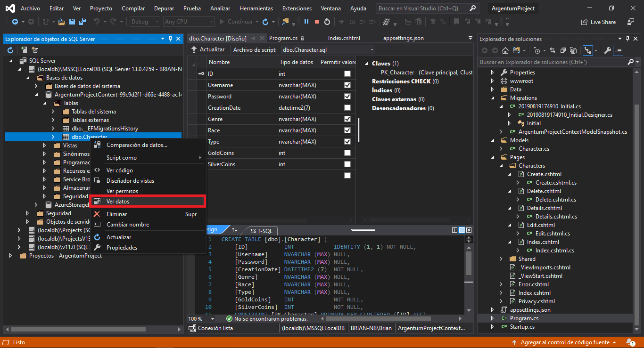The height and width of the screenshot is (348, 644).
Task: Select Ver datos from the context menu
Action: click(x=118, y=202)
